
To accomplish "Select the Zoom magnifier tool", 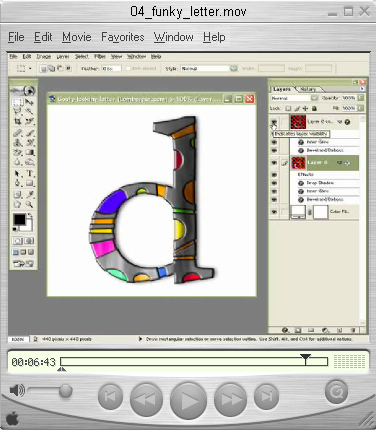I will click(x=29, y=204).
